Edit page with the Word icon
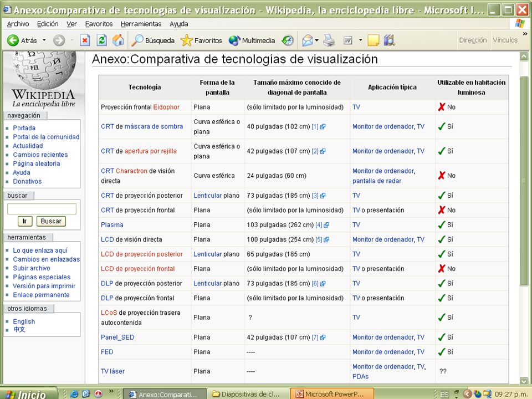 click(348, 40)
